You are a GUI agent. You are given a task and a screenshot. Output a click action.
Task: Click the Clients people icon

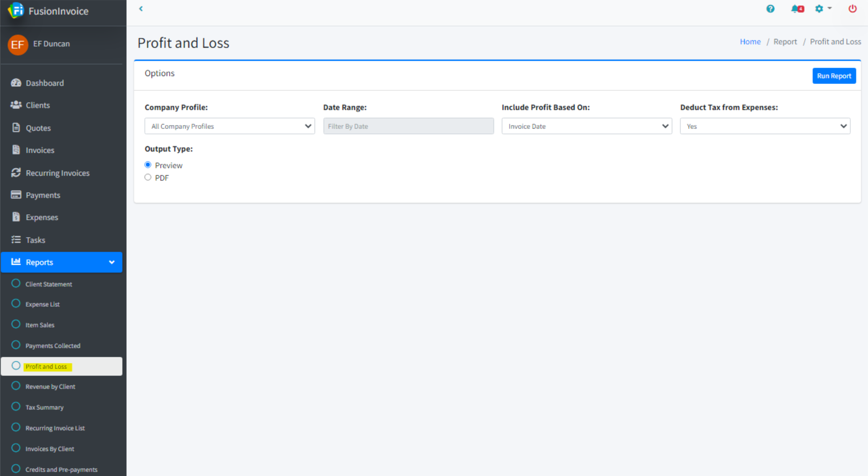tap(16, 105)
